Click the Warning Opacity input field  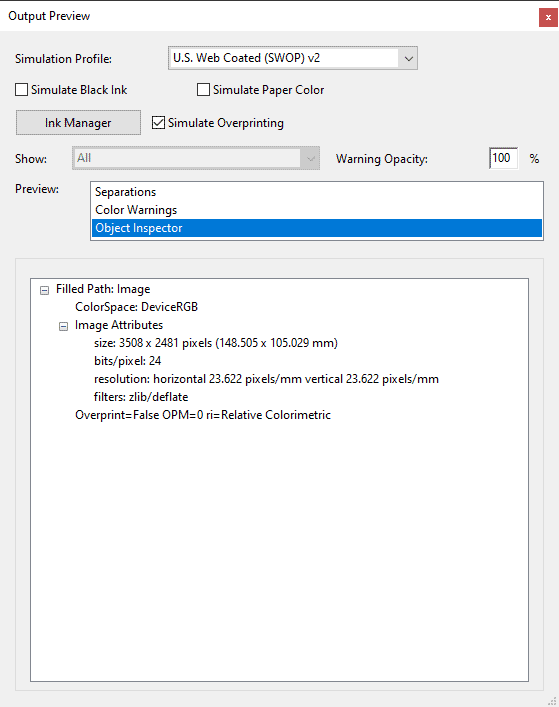pos(503,158)
